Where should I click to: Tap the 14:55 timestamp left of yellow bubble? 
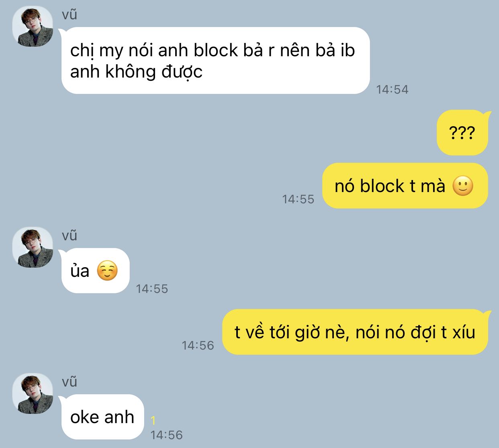point(298,199)
